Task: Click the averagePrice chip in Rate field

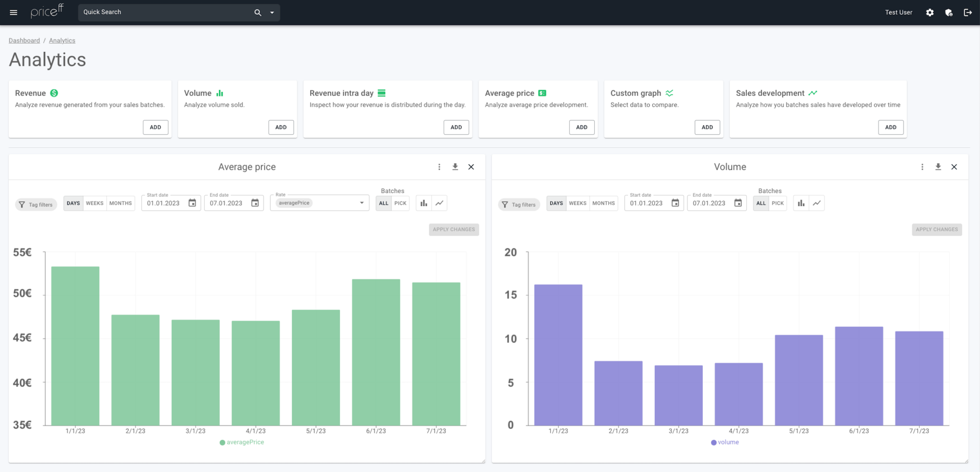Action: tap(294, 203)
